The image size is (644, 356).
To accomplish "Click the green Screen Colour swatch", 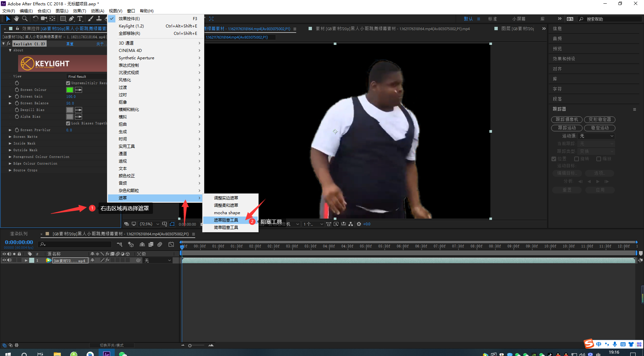I will [x=70, y=90].
